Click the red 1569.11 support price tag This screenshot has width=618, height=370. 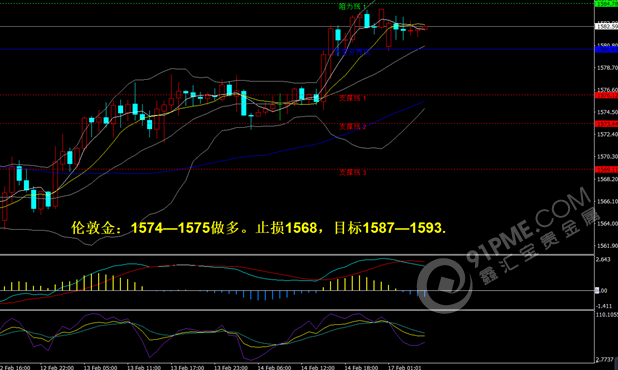coord(606,169)
